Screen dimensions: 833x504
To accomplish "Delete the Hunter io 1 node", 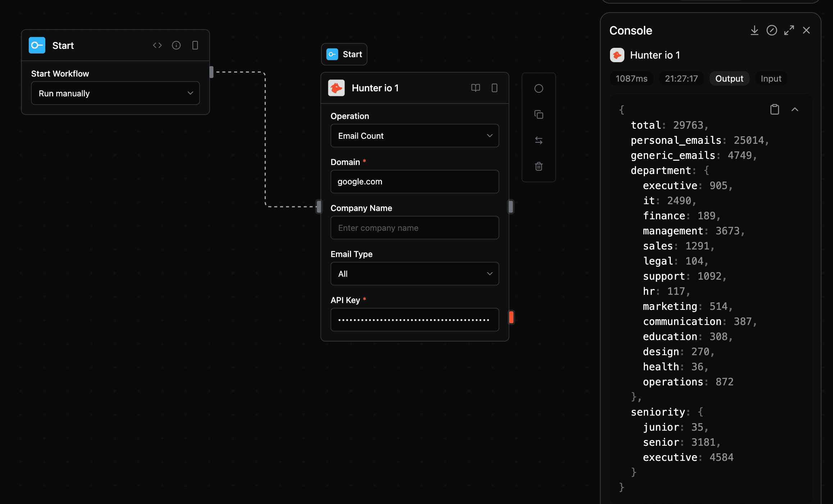I will tap(538, 166).
